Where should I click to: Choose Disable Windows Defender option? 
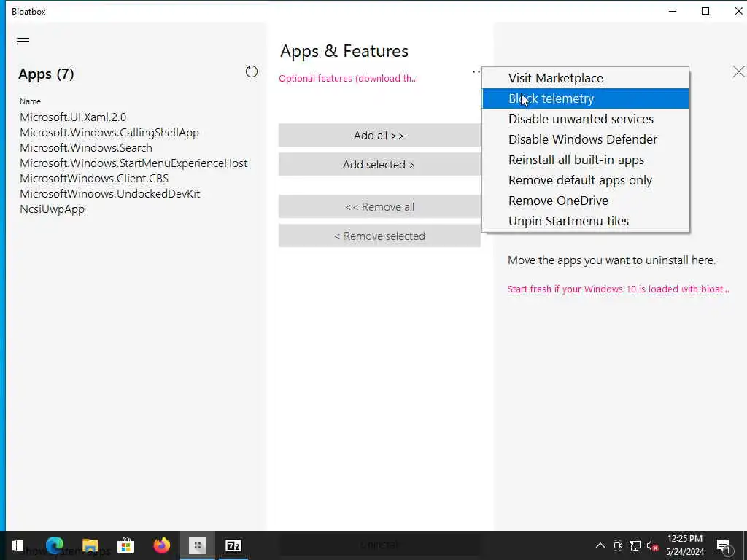coord(586,139)
